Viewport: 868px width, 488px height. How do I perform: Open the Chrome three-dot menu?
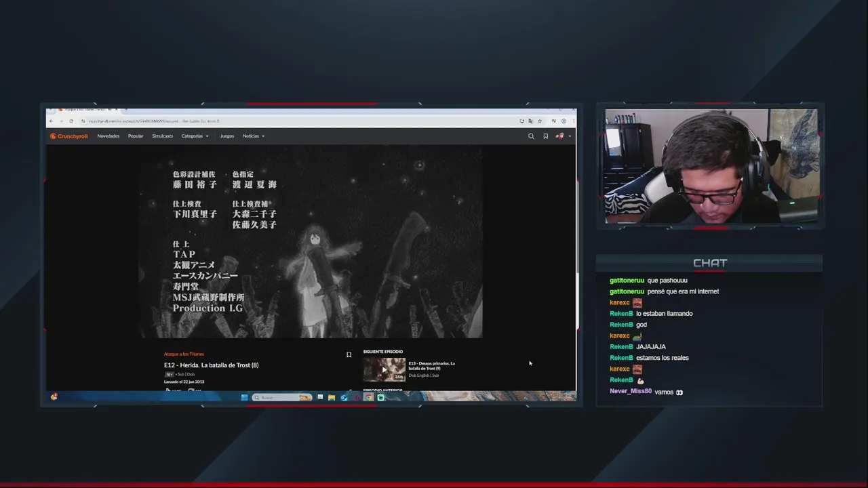tap(574, 121)
